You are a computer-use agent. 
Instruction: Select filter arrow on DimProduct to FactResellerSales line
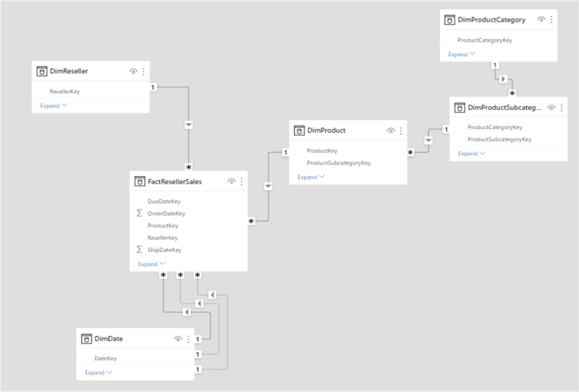tap(268, 186)
